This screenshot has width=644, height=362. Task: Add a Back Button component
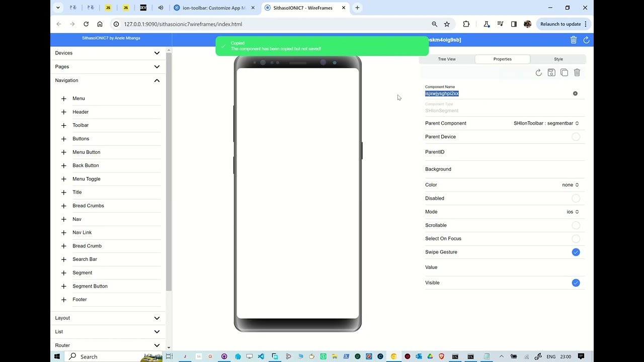(64, 165)
